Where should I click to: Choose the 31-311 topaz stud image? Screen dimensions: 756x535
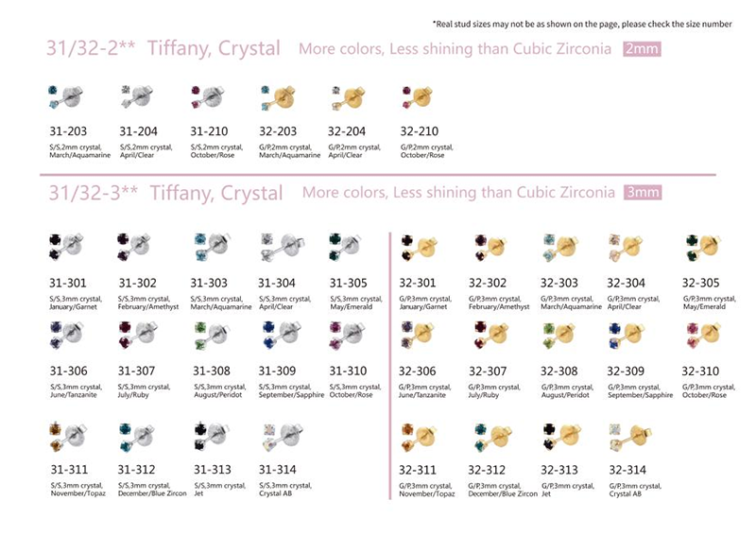click(65, 435)
